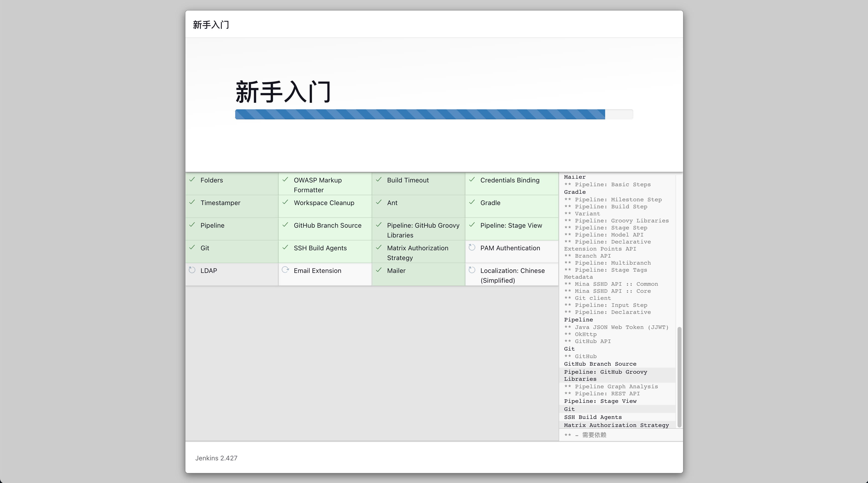Click the GitHub Branch Source log line

600,364
